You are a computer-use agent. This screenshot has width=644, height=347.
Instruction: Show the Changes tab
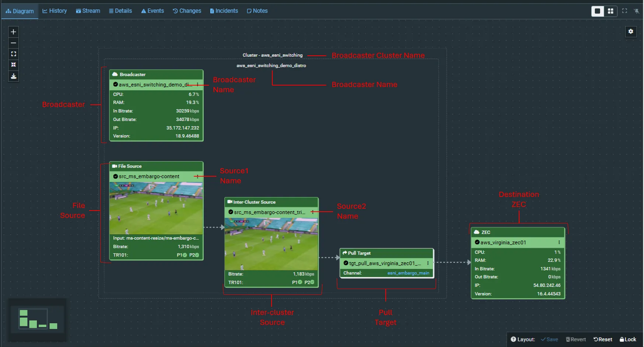click(187, 11)
